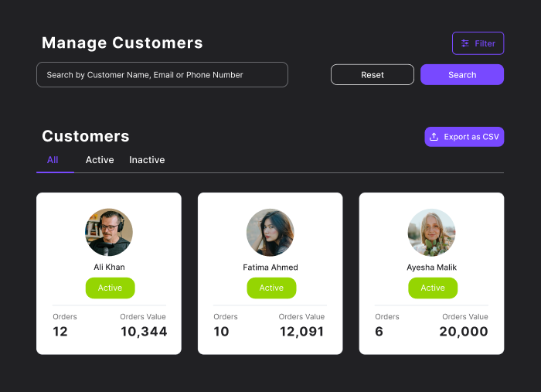Toggle Ayesha Malik's Active status badge

point(433,288)
